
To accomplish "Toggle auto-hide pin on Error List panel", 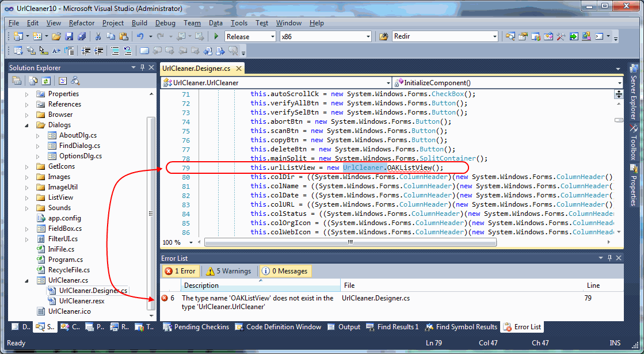I will 609,258.
